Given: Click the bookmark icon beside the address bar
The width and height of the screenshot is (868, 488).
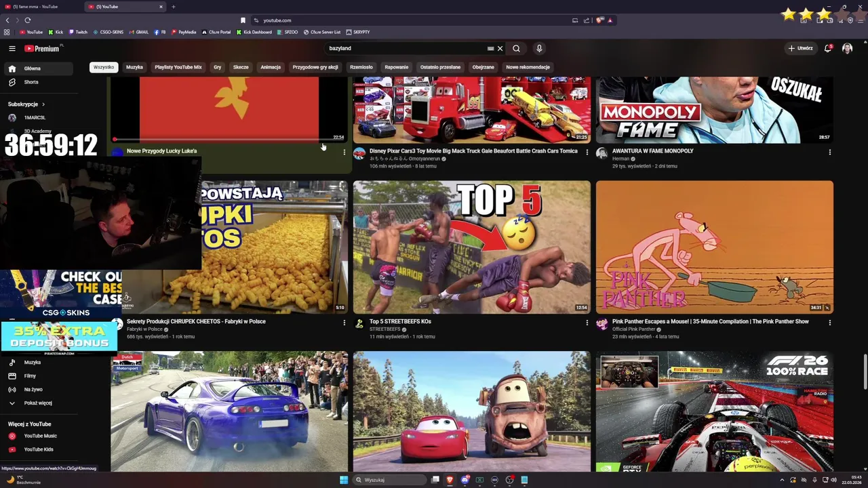Looking at the screenshot, I should click(243, 20).
